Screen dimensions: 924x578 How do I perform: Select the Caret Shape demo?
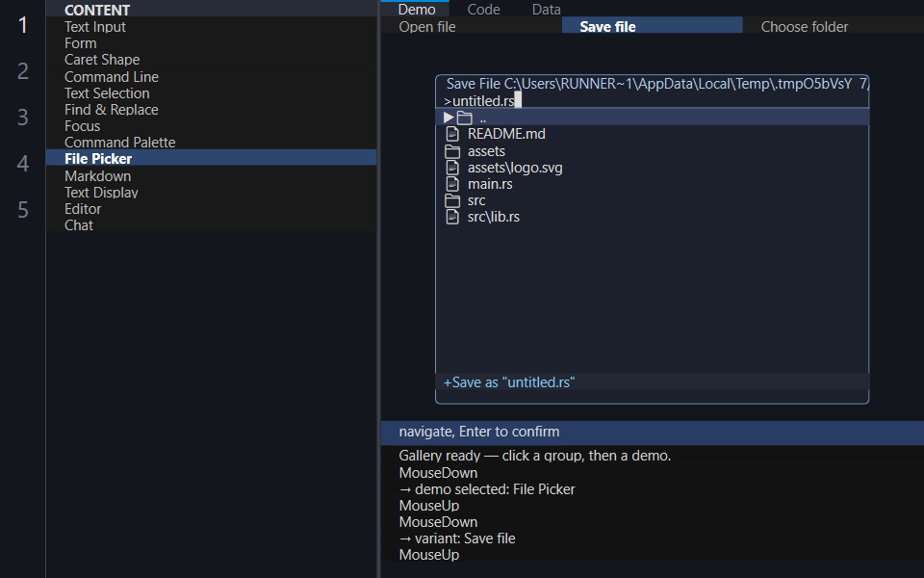212,60
